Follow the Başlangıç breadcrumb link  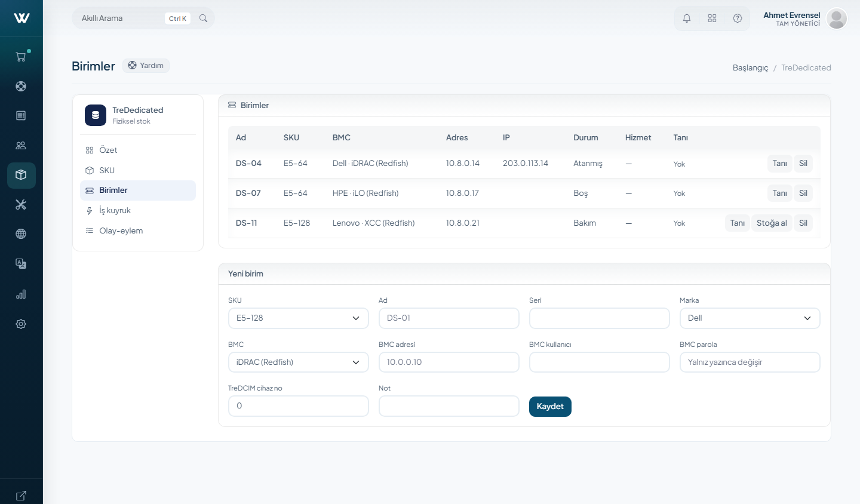[x=751, y=68]
